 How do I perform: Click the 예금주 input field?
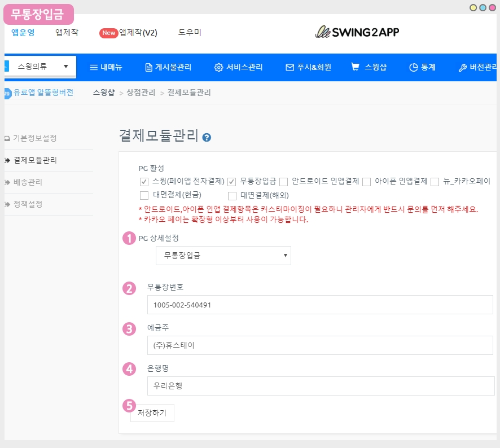pyautogui.click(x=320, y=345)
